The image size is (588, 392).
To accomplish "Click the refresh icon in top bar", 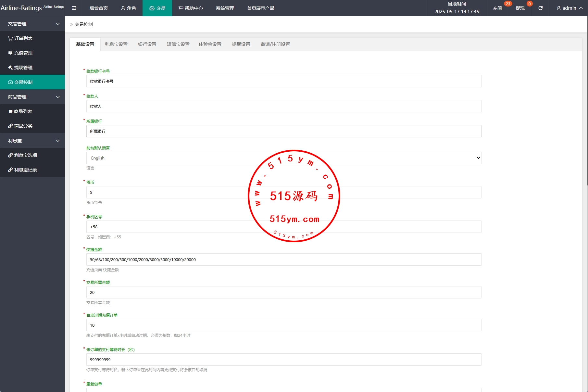I will click(x=540, y=8).
